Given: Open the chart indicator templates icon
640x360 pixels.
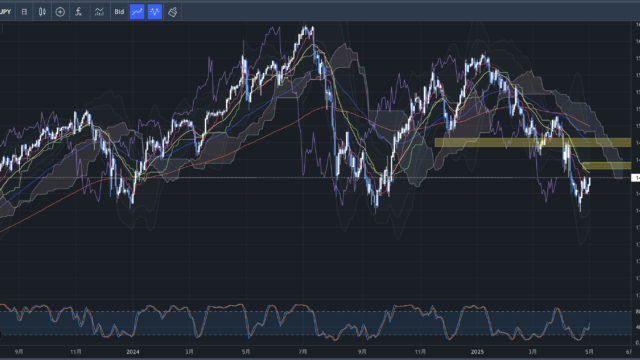Looking at the screenshot, I should [x=99, y=12].
